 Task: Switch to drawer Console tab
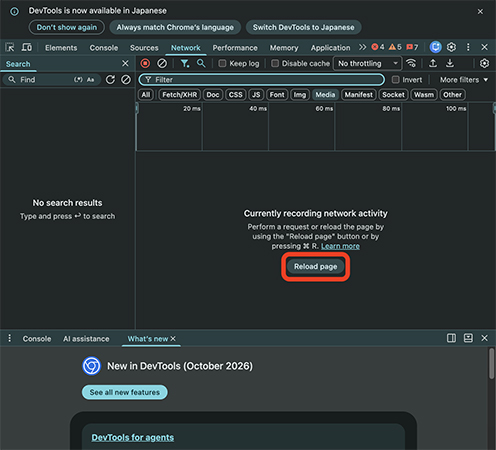tap(37, 339)
